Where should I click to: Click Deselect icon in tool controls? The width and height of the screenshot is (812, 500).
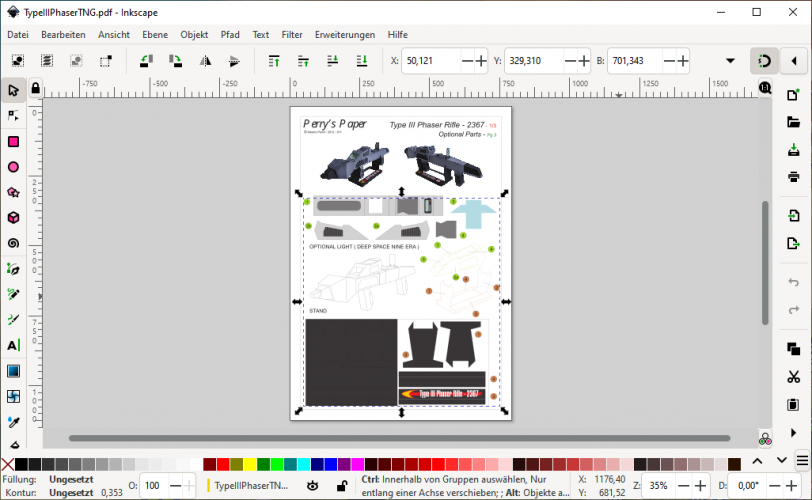coord(76,61)
